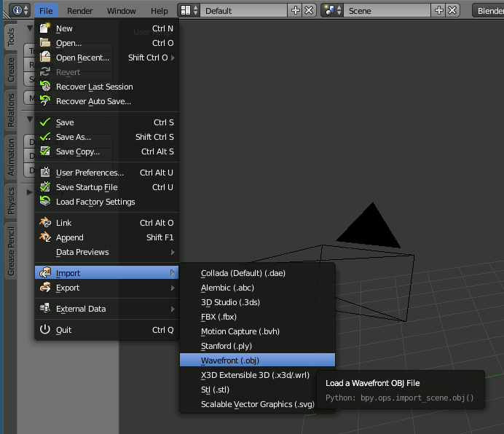Click the Quit power icon
Screen dimensions: 504x434
tap(45, 330)
